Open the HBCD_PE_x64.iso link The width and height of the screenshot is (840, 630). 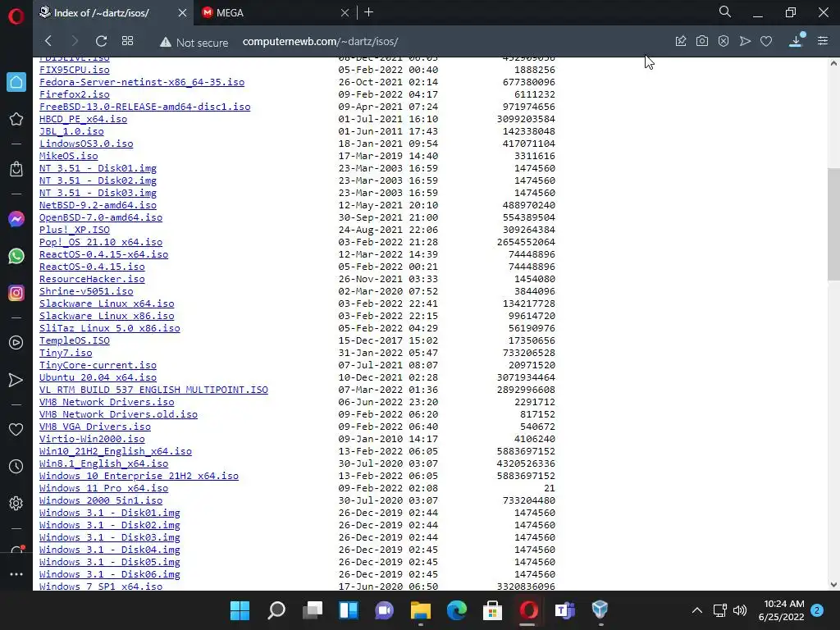click(83, 119)
